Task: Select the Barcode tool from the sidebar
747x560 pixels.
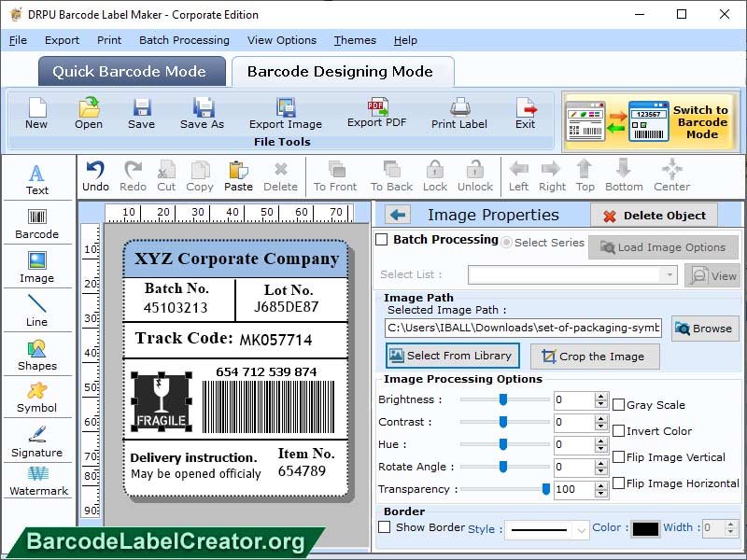Action: pyautogui.click(x=36, y=219)
